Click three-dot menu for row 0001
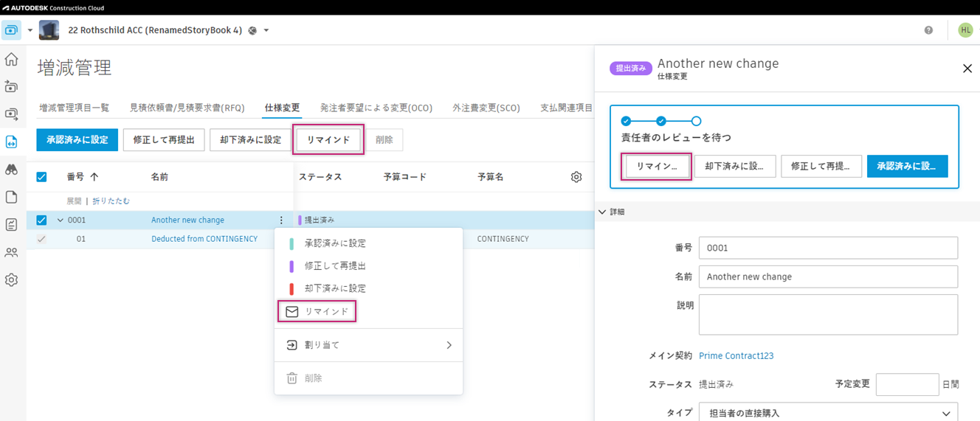980x421 pixels. tap(280, 220)
